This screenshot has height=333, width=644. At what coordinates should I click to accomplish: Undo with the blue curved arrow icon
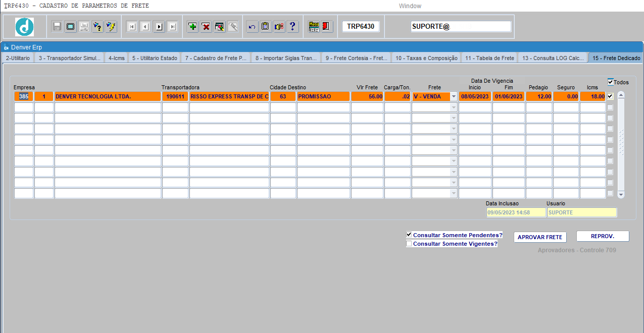[252, 27]
